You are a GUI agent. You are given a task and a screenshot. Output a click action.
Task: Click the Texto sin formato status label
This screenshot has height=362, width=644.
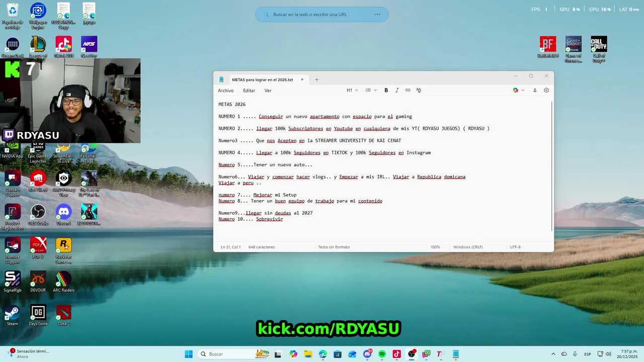(x=334, y=247)
